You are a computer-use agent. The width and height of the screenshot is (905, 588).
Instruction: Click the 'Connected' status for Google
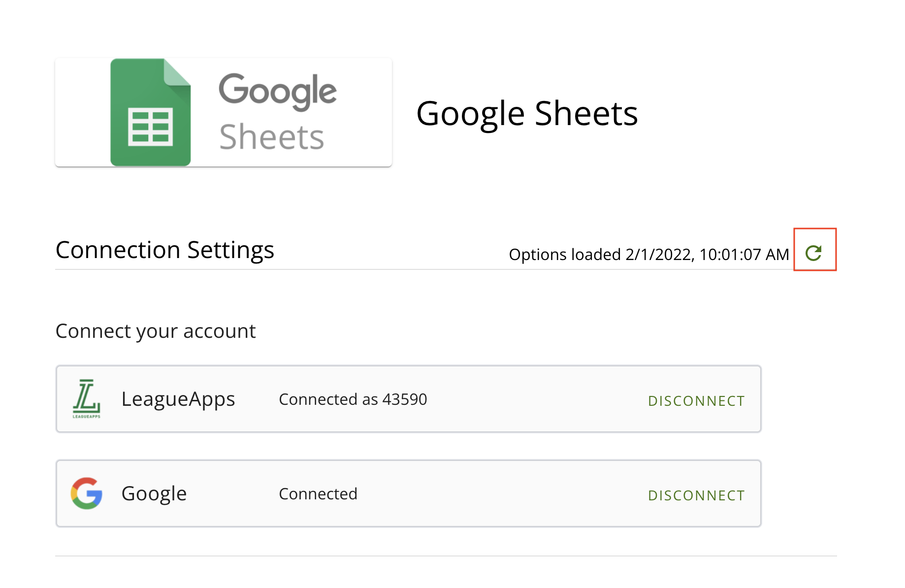pyautogui.click(x=318, y=493)
